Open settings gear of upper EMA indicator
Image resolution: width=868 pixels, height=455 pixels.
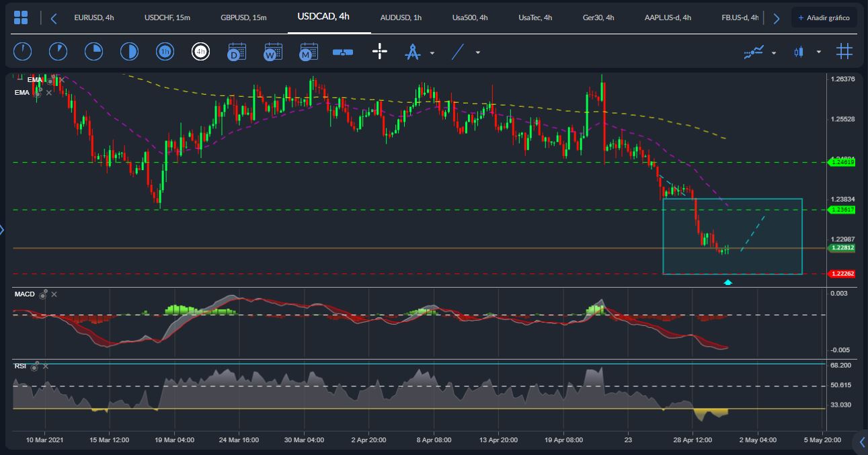point(51,80)
